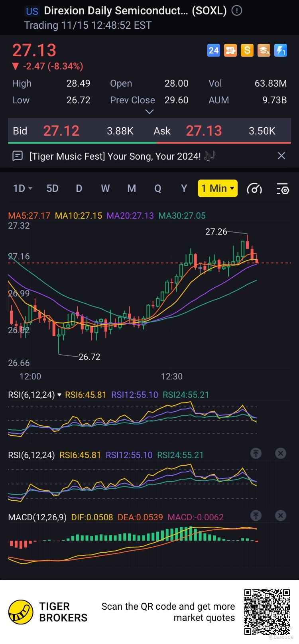Tap the blue lightning bolt badge
This screenshot has height=644, width=299.
281,50
